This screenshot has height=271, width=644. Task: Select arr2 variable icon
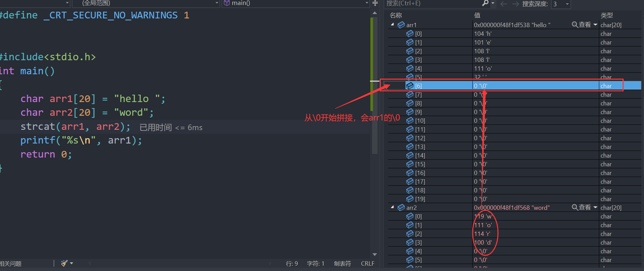(401, 207)
